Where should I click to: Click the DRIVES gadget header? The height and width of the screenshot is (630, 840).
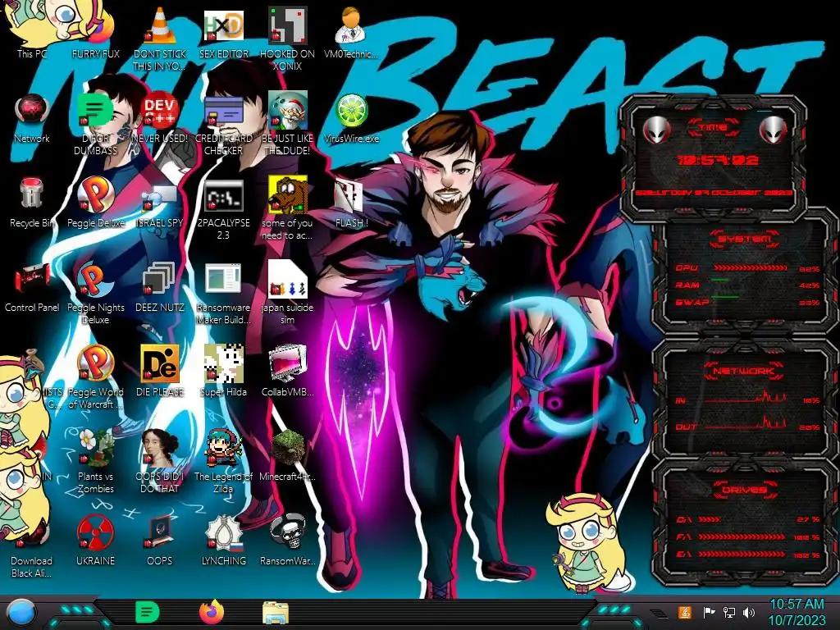pyautogui.click(x=743, y=490)
